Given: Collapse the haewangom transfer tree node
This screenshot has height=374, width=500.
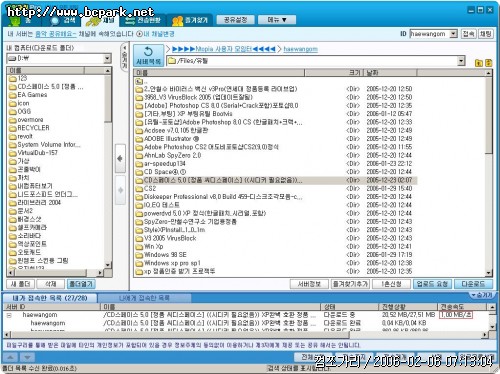Looking at the screenshot, I should tap(9, 315).
